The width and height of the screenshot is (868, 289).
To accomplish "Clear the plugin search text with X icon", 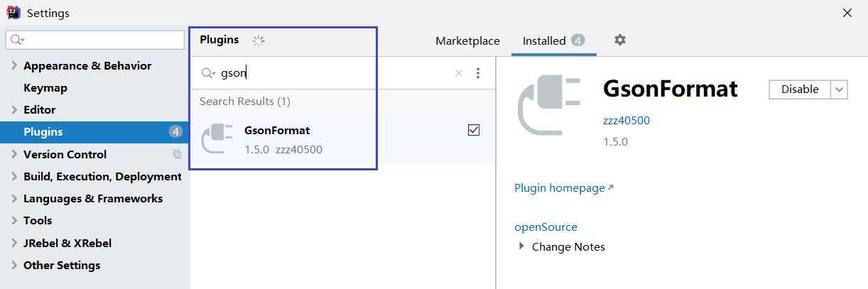I will (458, 73).
